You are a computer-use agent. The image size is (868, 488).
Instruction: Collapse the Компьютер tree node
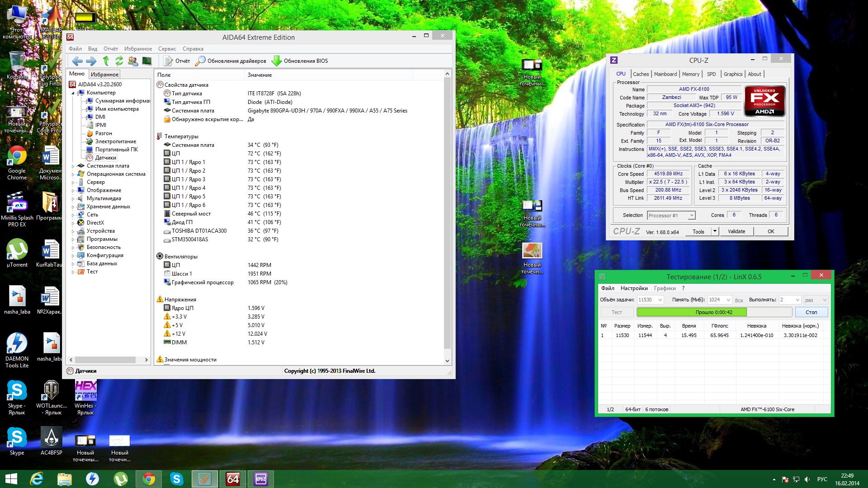73,93
